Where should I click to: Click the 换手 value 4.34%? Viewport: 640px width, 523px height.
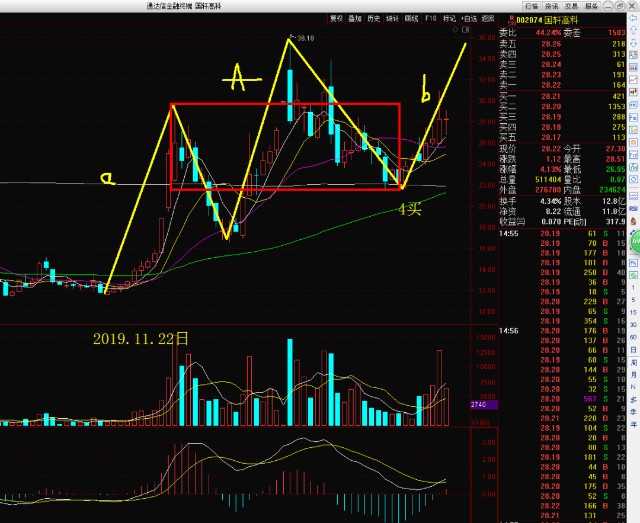[551, 201]
